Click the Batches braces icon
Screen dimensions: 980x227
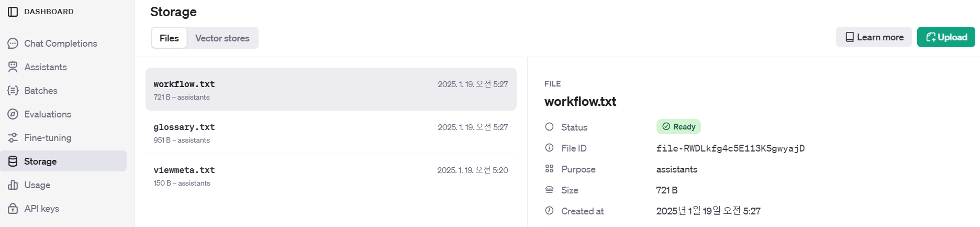[13, 91]
